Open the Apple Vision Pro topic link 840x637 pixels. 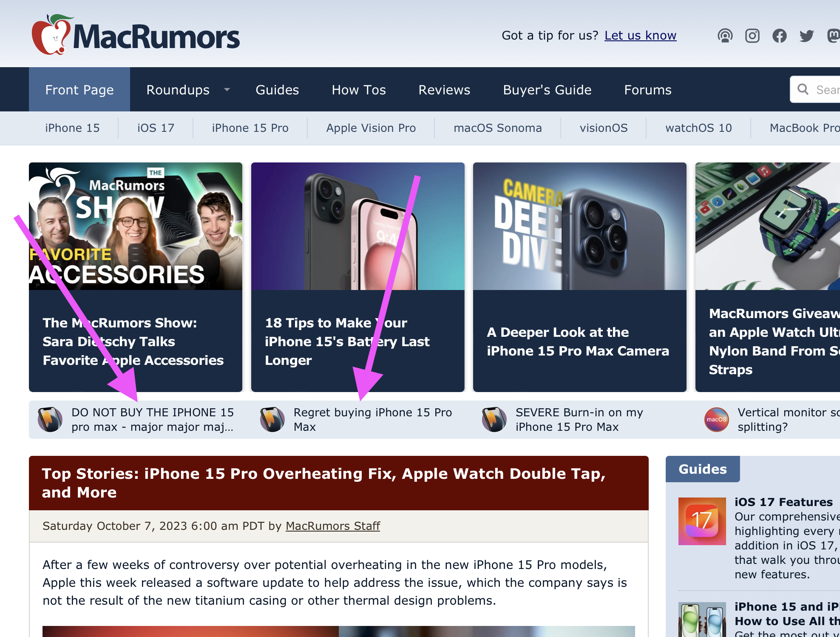pyautogui.click(x=371, y=128)
